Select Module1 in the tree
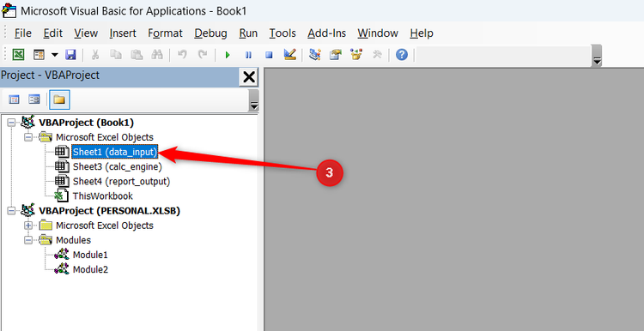 click(x=90, y=255)
